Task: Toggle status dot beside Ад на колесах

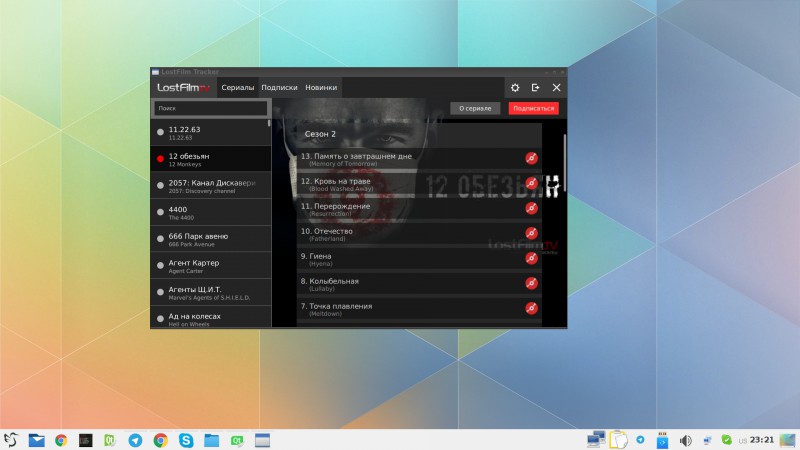Action: (160, 318)
